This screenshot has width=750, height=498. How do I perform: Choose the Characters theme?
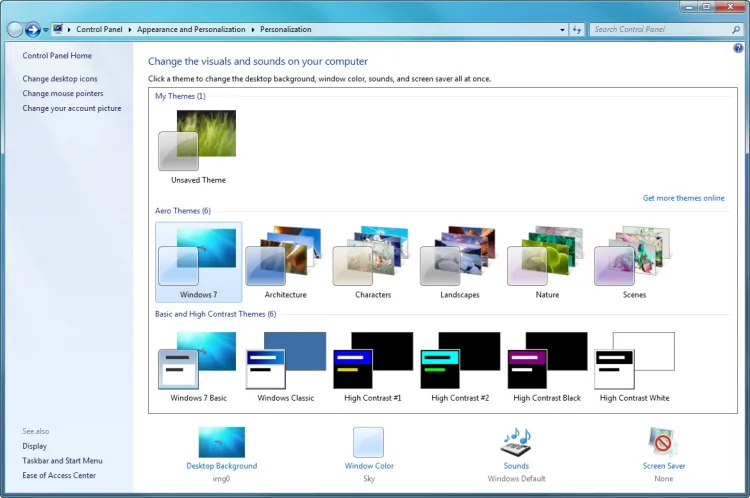373,262
